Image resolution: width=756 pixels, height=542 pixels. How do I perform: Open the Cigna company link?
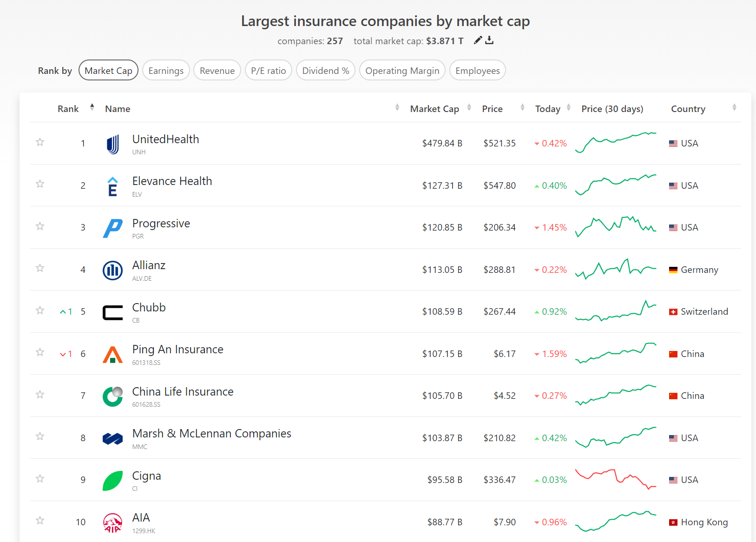pos(146,476)
